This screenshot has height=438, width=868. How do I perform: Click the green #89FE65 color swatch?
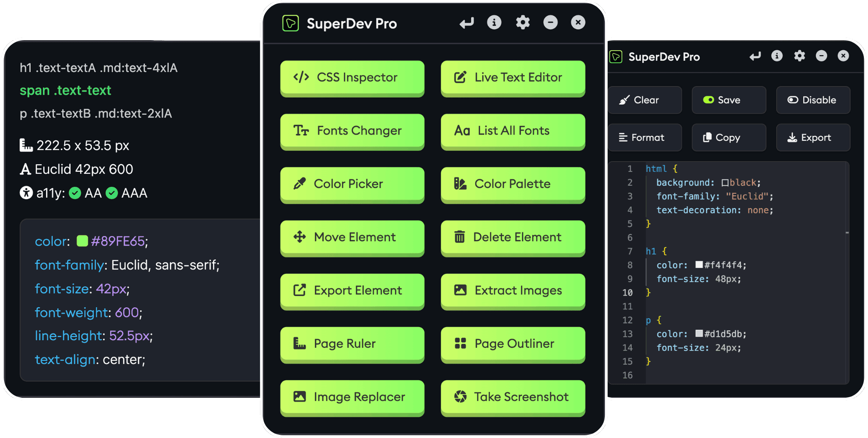[x=82, y=241]
